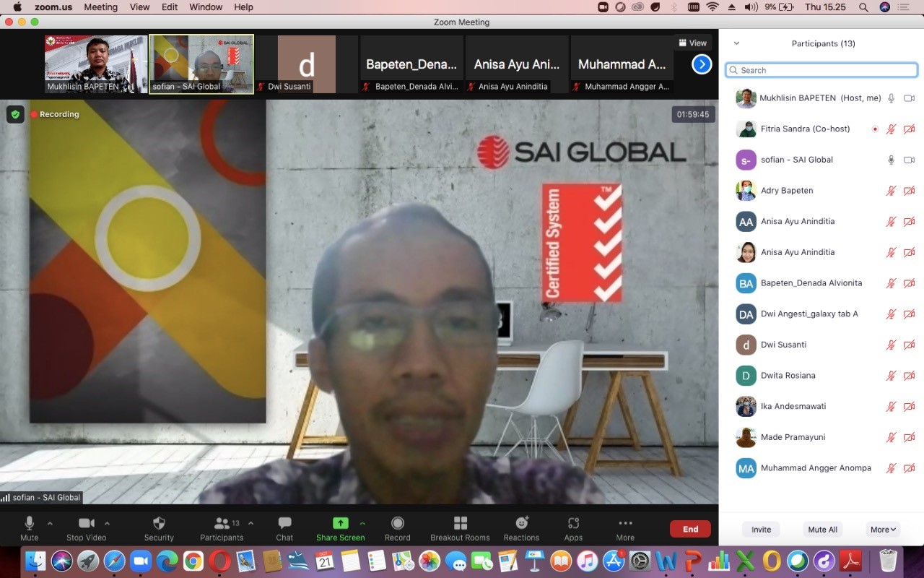Open the Help menu
Screen dimensions: 924x578
(x=244, y=7)
